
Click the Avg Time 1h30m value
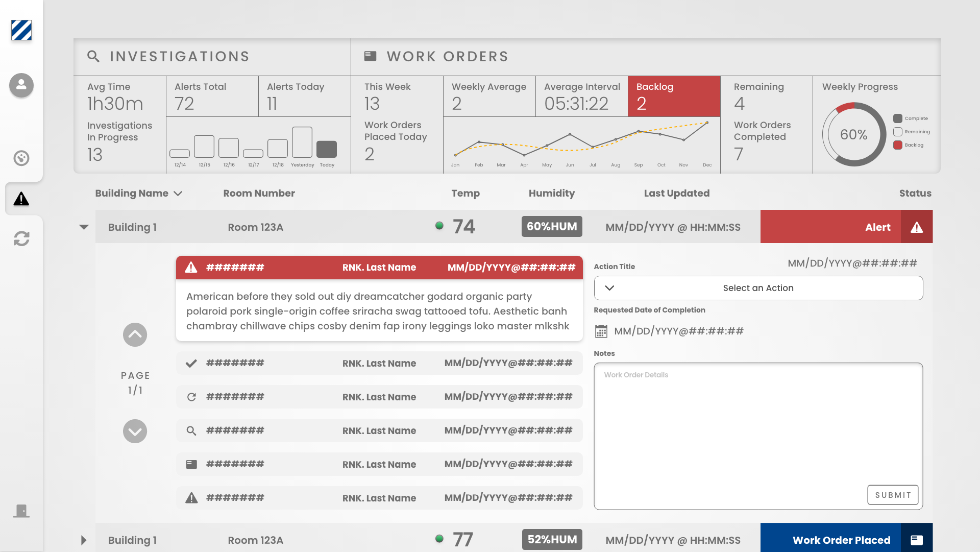pos(115,104)
